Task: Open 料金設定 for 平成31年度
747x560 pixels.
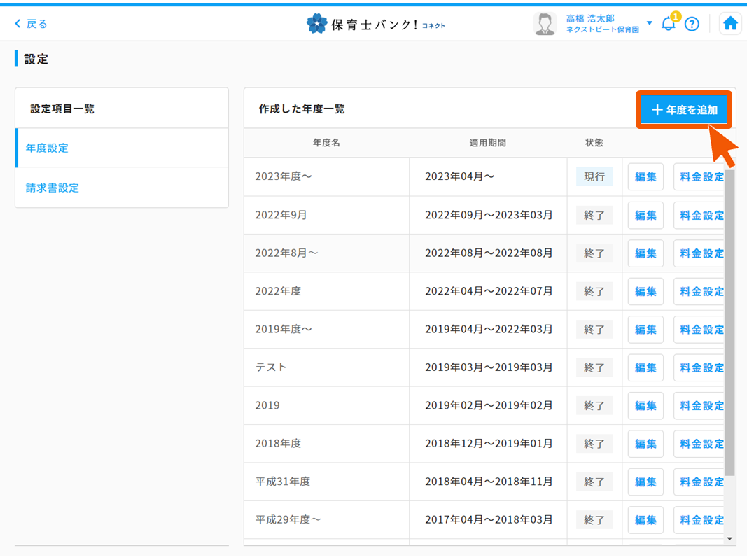Action: [700, 482]
